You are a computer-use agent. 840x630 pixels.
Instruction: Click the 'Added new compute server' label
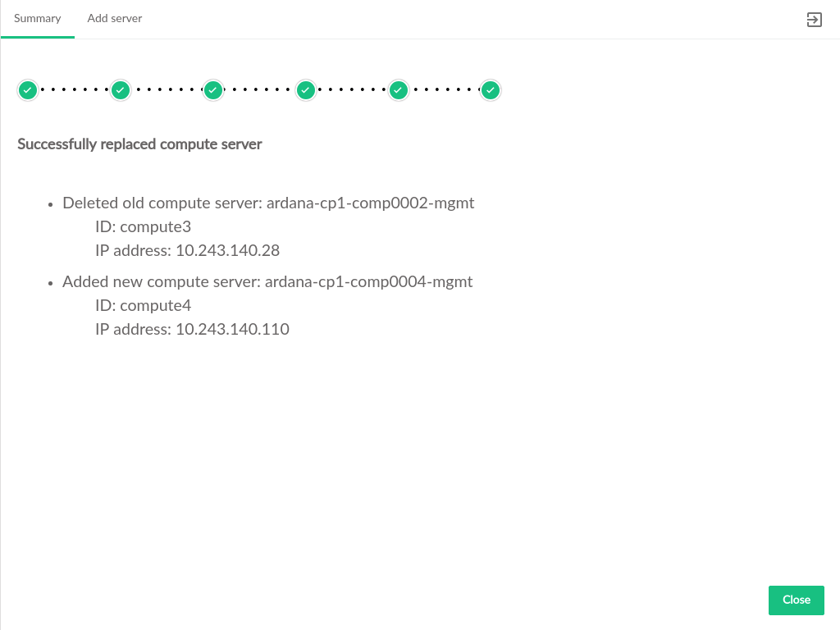(x=161, y=281)
